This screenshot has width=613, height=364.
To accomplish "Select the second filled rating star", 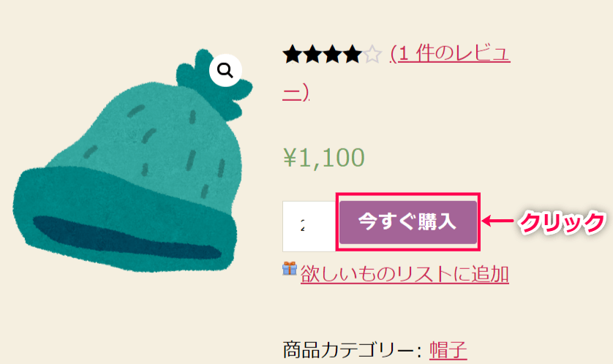I will [312, 54].
